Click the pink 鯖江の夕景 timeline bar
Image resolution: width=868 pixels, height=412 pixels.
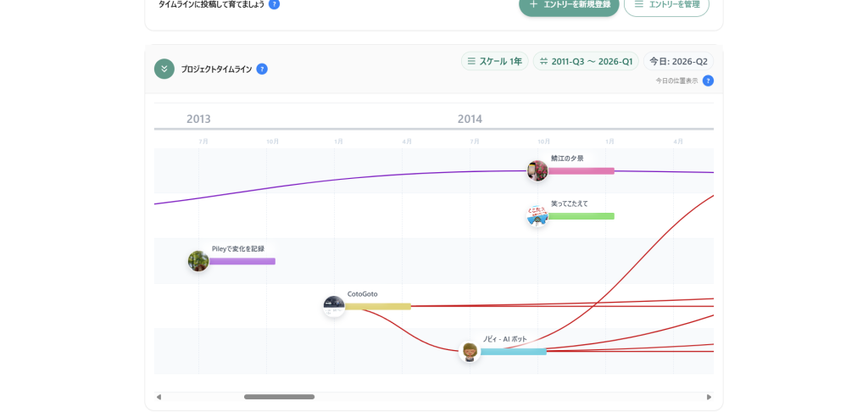coord(581,171)
